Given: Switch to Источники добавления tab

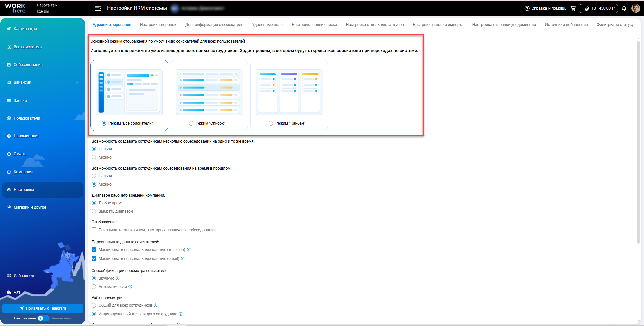Looking at the screenshot, I should 566,25.
